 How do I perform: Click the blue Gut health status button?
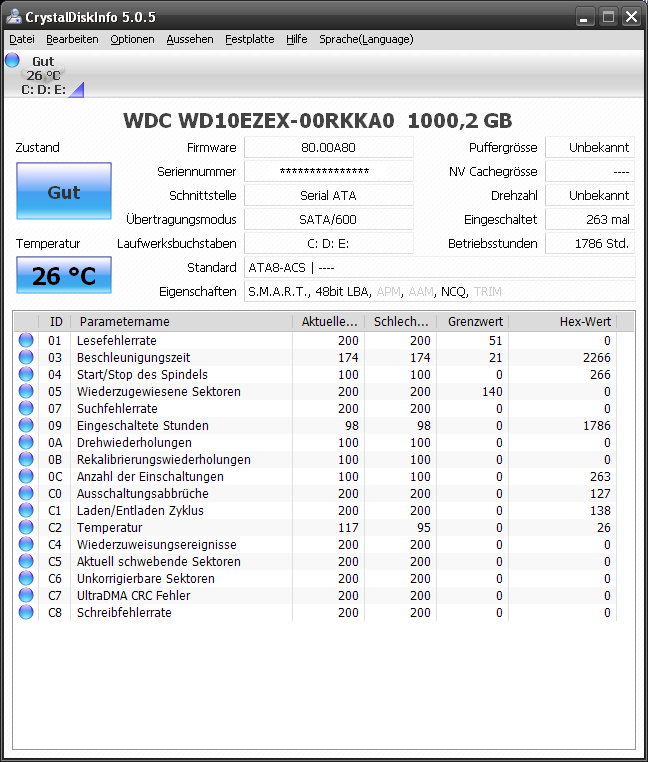(x=64, y=191)
